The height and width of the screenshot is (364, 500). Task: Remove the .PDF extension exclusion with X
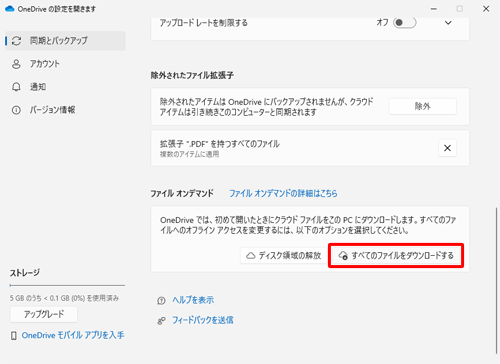(x=447, y=148)
